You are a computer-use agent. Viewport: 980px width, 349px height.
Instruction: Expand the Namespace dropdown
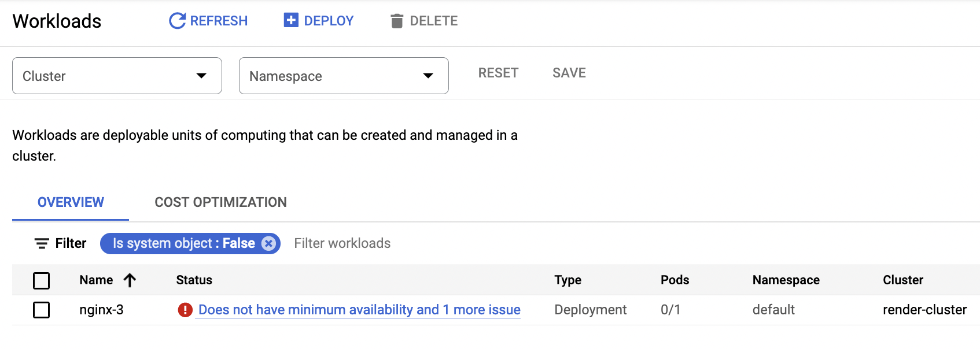(x=344, y=76)
